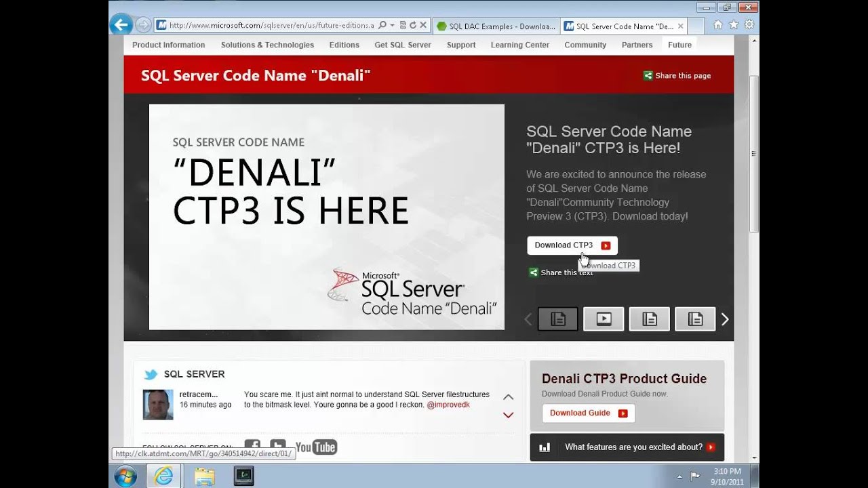Open the Partners menu item
This screenshot has width=868, height=488.
[637, 45]
